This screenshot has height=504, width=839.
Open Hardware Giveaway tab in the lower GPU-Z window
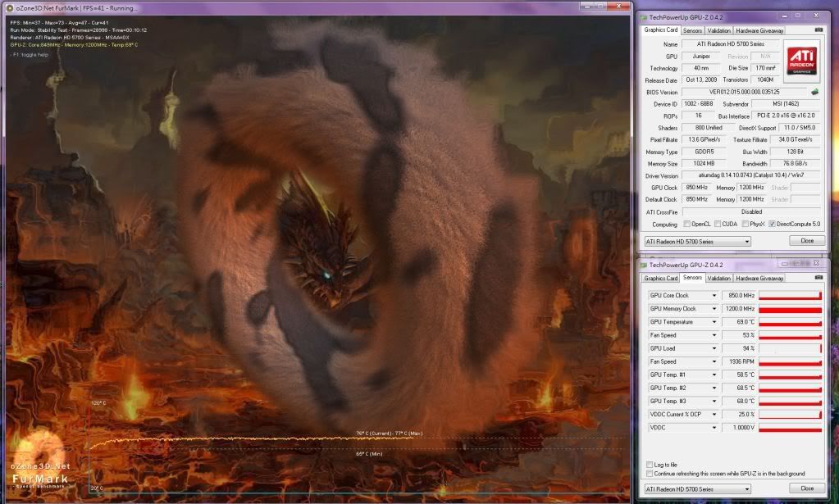pyautogui.click(x=759, y=278)
